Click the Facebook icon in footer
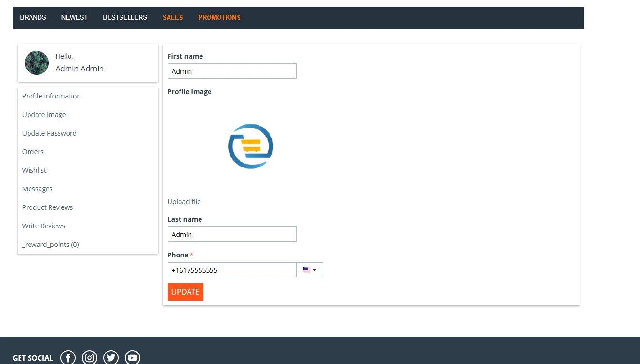The height and width of the screenshot is (364, 640). (x=68, y=357)
